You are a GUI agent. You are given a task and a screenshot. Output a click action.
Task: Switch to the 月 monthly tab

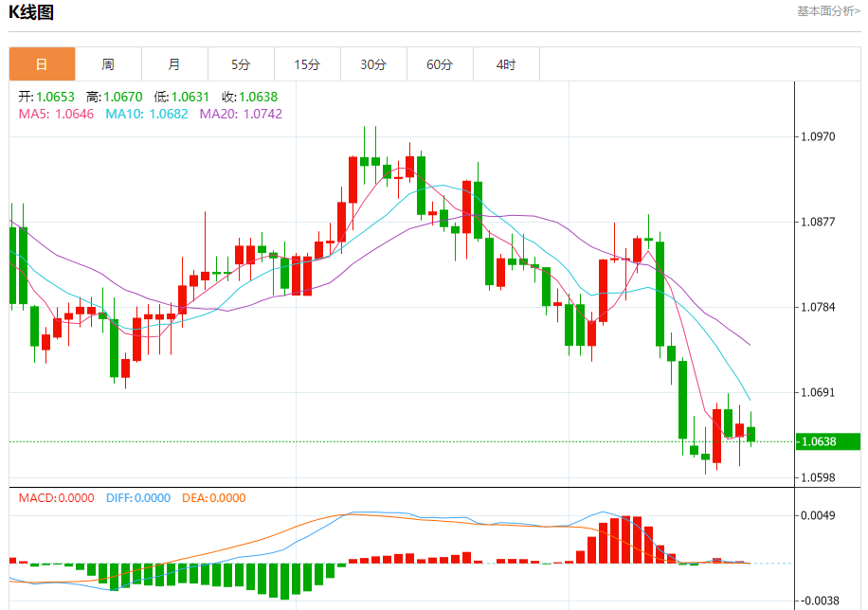[x=175, y=64]
